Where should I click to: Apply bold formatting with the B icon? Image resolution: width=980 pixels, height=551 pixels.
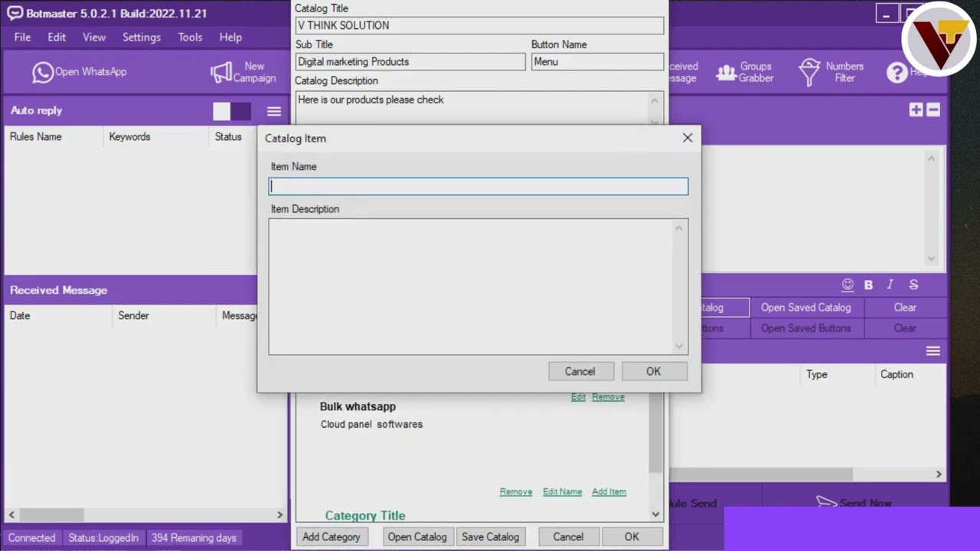tap(868, 285)
